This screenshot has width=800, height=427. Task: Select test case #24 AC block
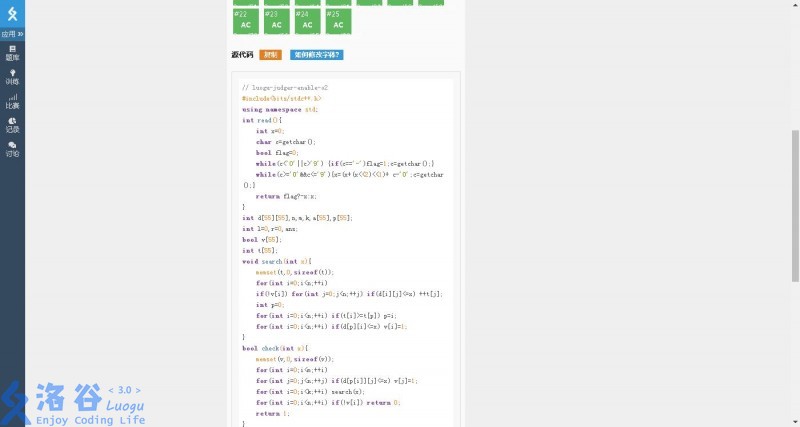(307, 20)
